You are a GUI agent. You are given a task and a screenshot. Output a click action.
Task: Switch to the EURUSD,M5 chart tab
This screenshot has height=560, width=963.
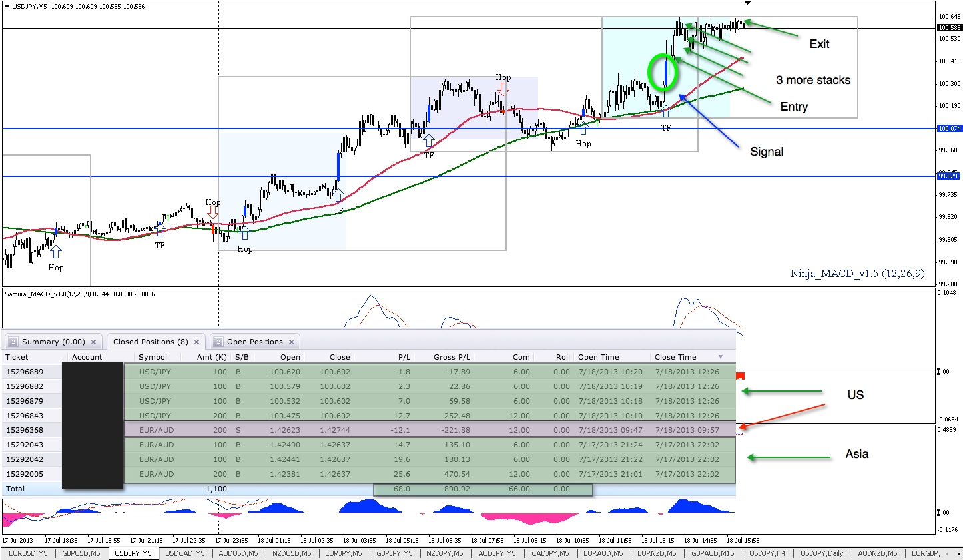(28, 553)
